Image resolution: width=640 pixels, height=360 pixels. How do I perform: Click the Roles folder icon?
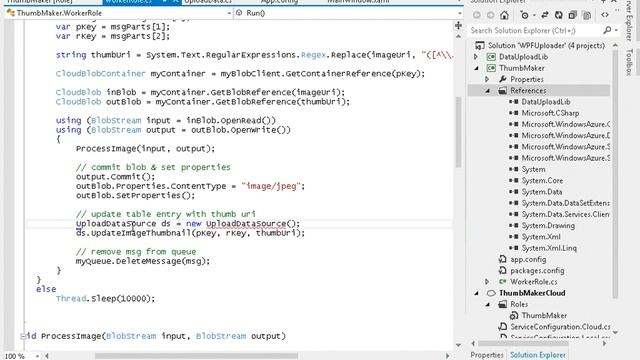click(502, 304)
